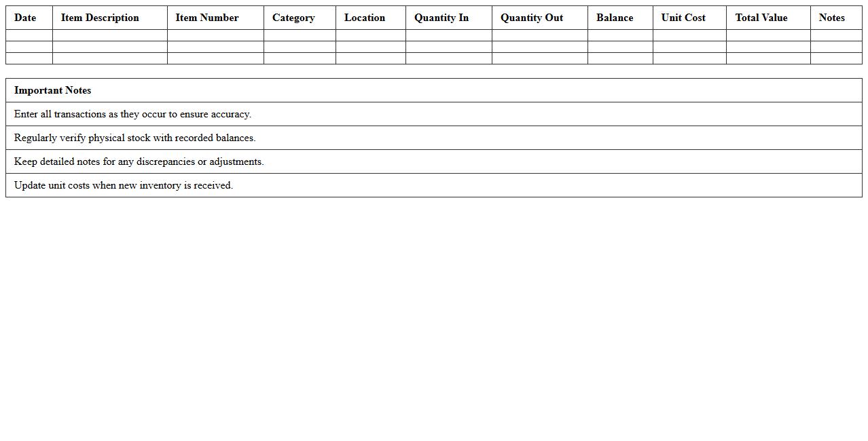
Task: Click first empty cell under Date
Action: [x=29, y=35]
